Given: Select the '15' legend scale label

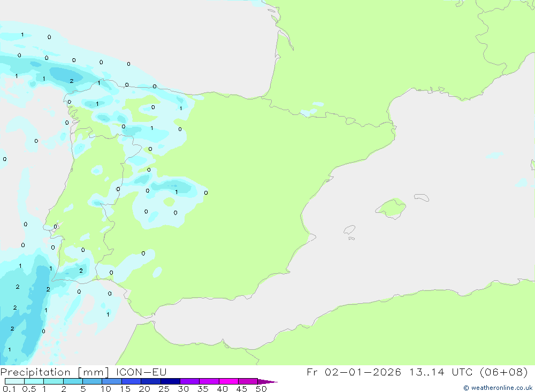Looking at the screenshot, I should tap(125, 389).
